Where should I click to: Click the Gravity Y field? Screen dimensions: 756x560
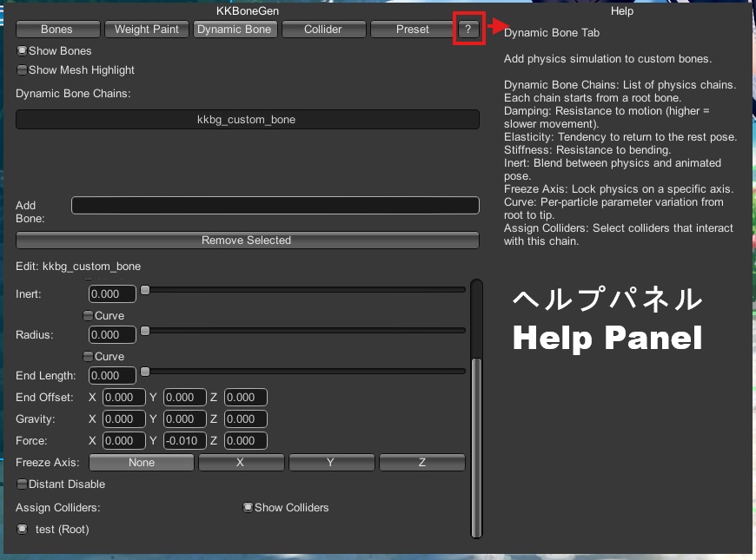click(185, 419)
